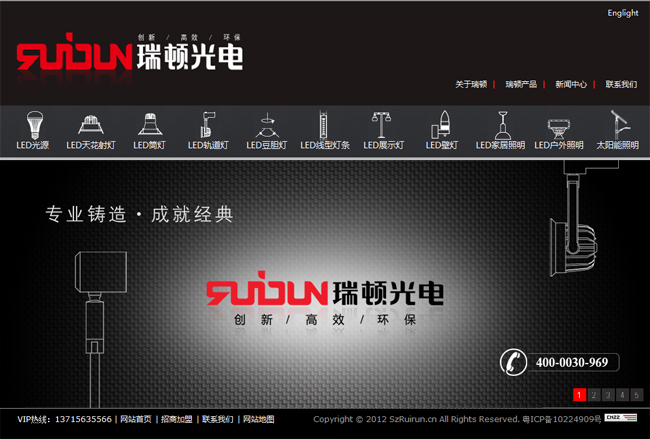
Task: Click the 联系我们 link in top navigation
Action: click(x=621, y=85)
